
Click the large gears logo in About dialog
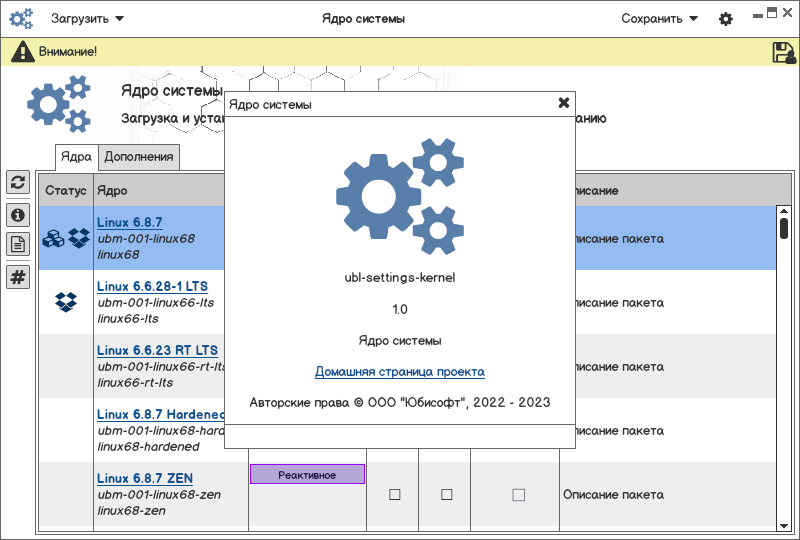(399, 196)
